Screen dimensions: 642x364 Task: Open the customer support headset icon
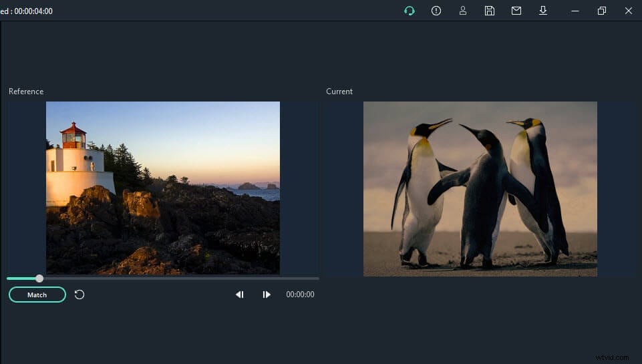click(410, 11)
